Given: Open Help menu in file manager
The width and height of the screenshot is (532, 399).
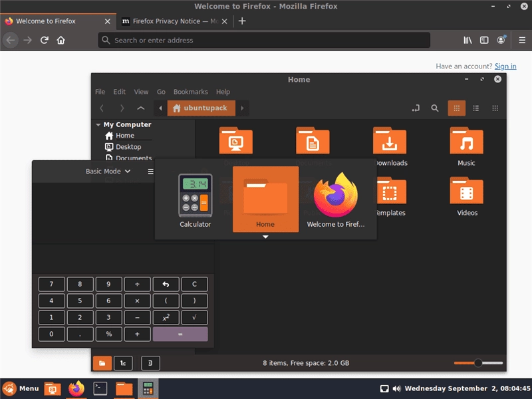Looking at the screenshot, I should (x=223, y=92).
